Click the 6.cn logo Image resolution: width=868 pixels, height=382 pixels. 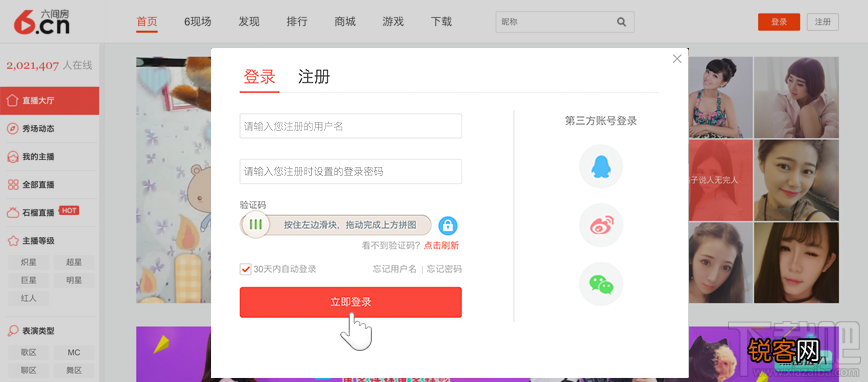pos(42,22)
